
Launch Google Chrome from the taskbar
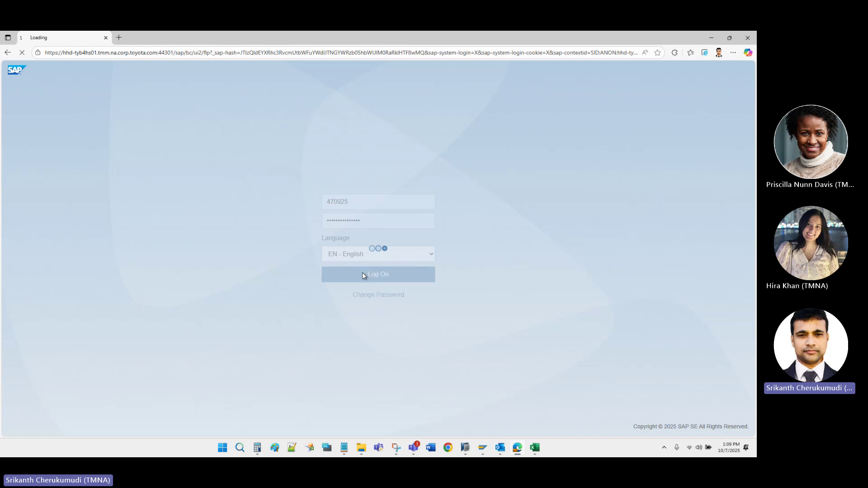448,448
